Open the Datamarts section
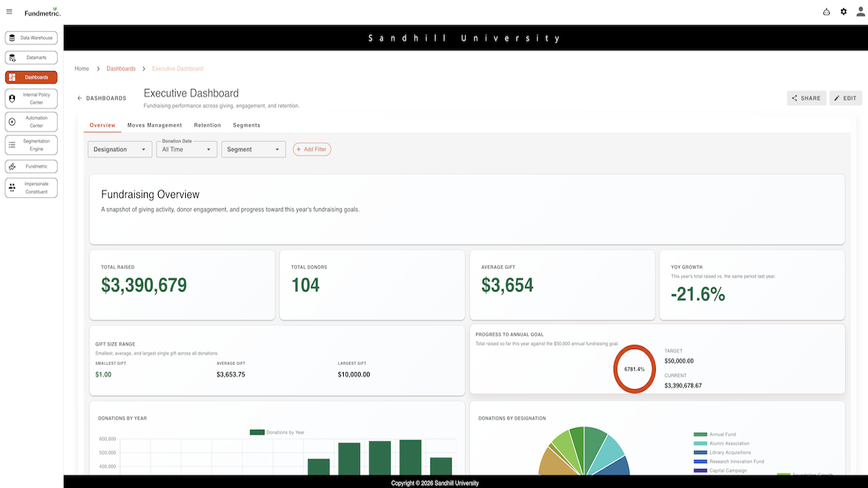 (x=31, y=58)
